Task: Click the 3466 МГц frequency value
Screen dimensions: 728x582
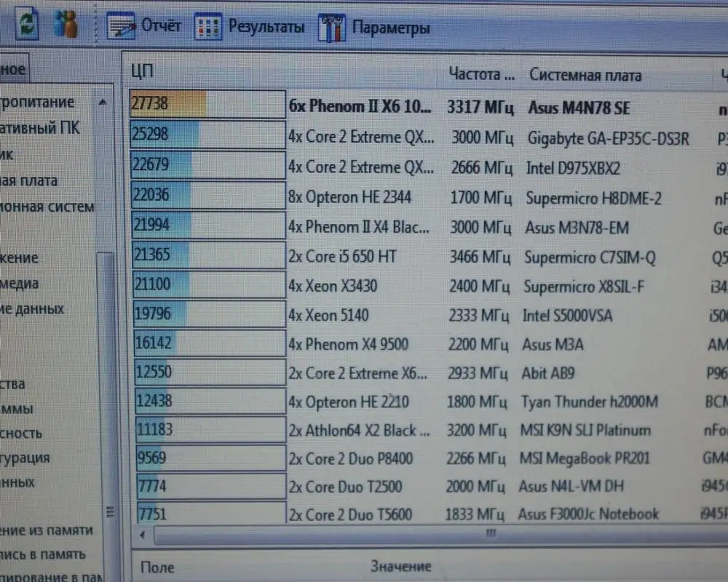Action: click(480, 257)
